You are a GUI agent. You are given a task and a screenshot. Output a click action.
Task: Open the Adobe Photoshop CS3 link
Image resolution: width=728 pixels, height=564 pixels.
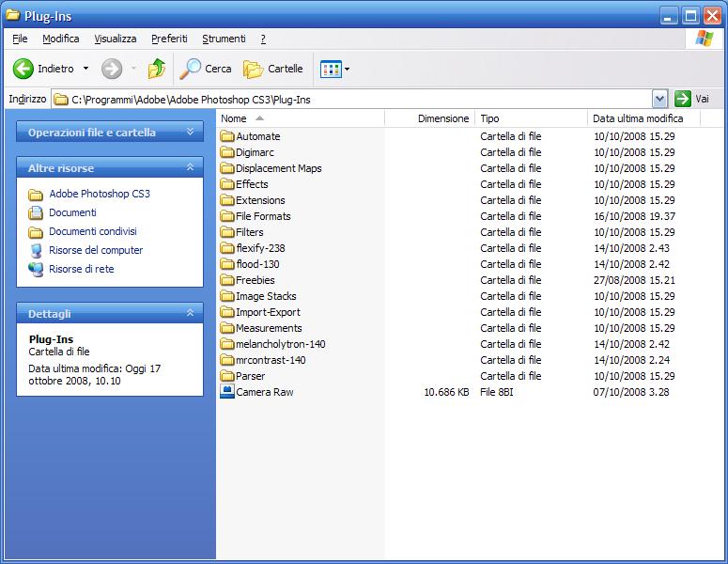click(100, 194)
